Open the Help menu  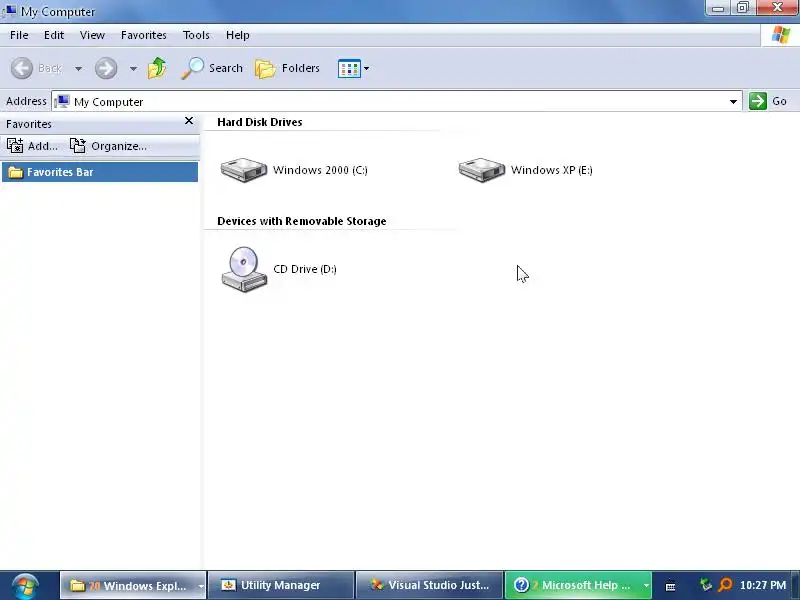pos(237,35)
